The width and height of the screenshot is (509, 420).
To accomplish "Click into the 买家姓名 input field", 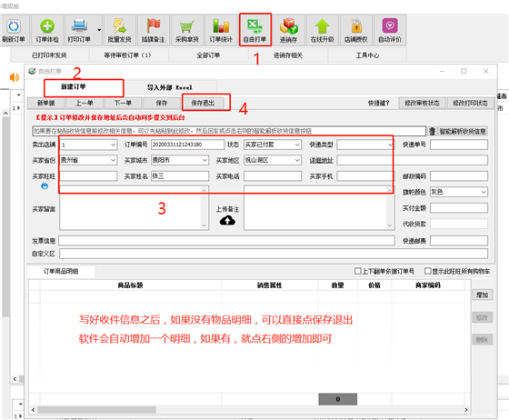I will [180, 176].
